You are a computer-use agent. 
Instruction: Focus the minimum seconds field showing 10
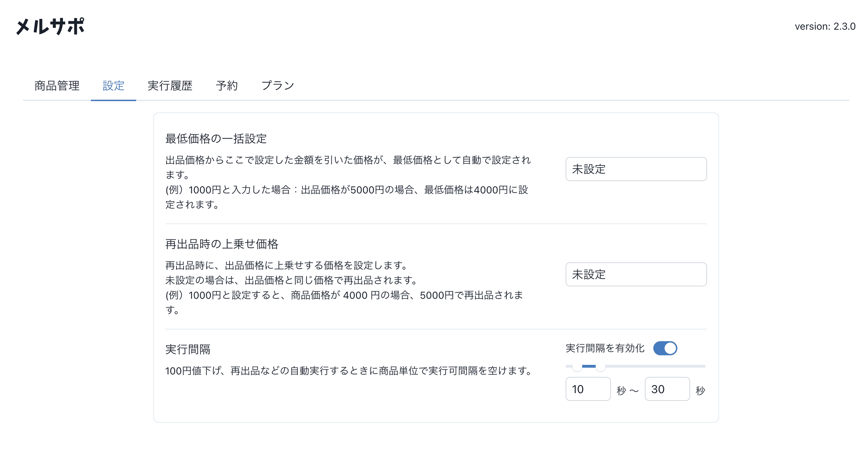pyautogui.click(x=588, y=389)
